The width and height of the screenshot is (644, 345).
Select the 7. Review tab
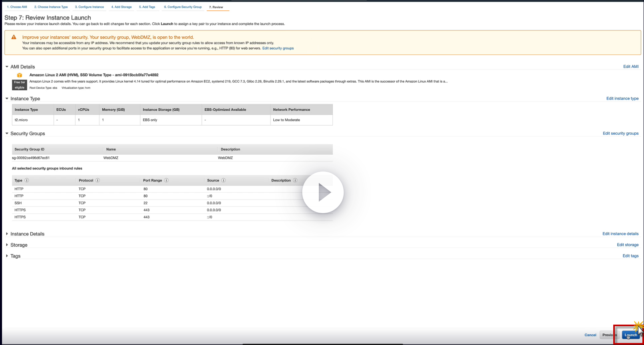pyautogui.click(x=216, y=7)
